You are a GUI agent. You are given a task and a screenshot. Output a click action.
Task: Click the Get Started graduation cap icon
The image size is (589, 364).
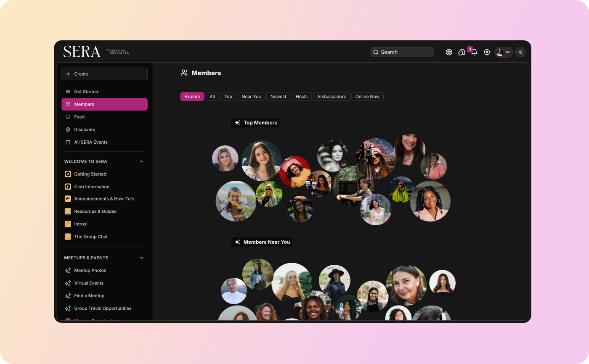pos(68,92)
